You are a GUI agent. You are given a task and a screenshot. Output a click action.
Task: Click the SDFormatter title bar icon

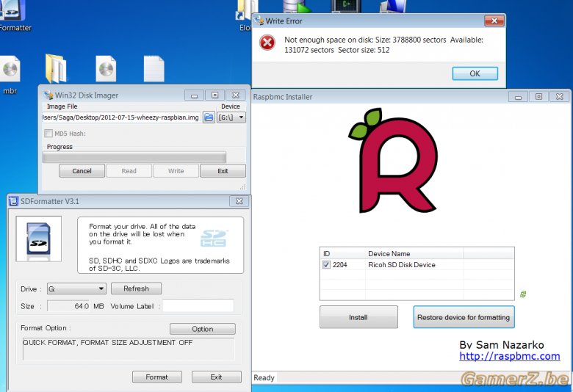point(13,201)
